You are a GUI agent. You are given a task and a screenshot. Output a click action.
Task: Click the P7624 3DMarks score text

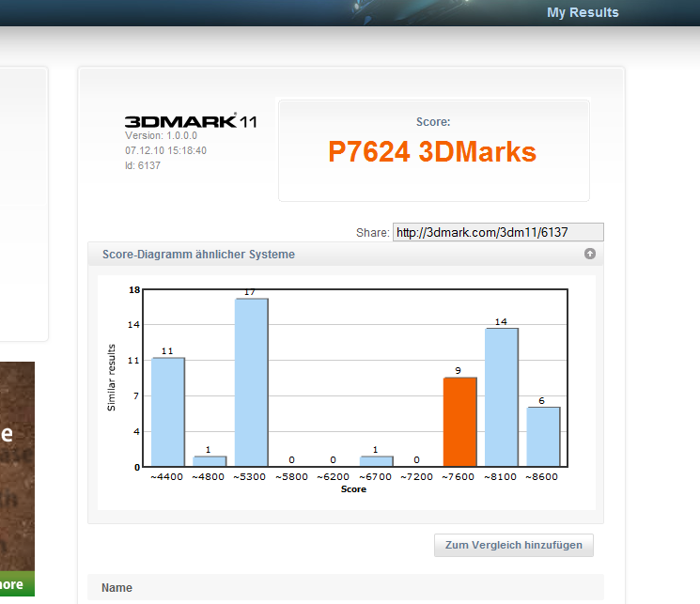(x=432, y=152)
